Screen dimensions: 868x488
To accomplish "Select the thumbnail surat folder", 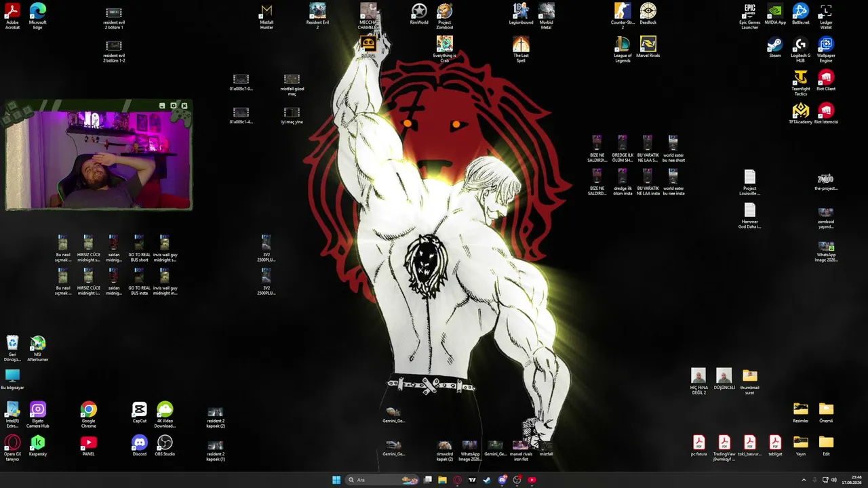I will pos(750,382).
